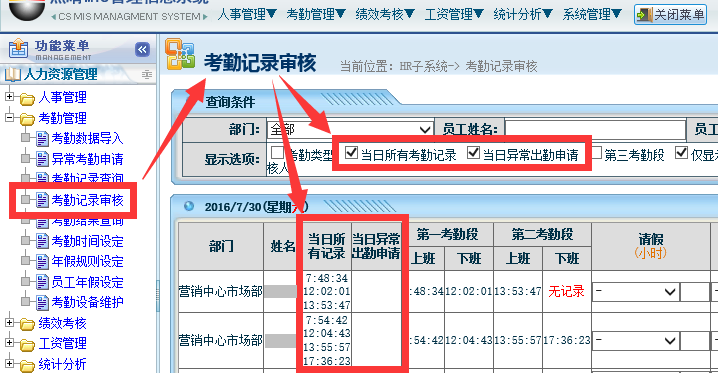
Task: Open the first row's 请假 dropdown
Action: [636, 292]
